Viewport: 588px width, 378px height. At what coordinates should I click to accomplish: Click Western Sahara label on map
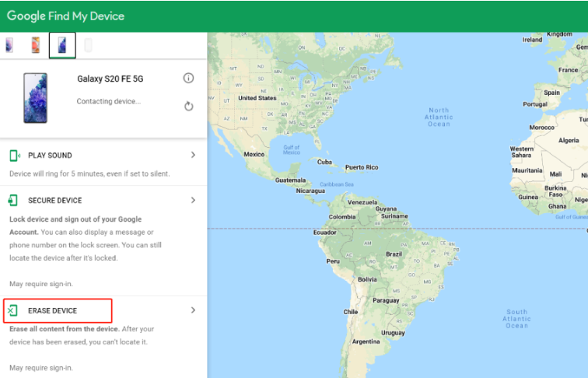click(521, 152)
